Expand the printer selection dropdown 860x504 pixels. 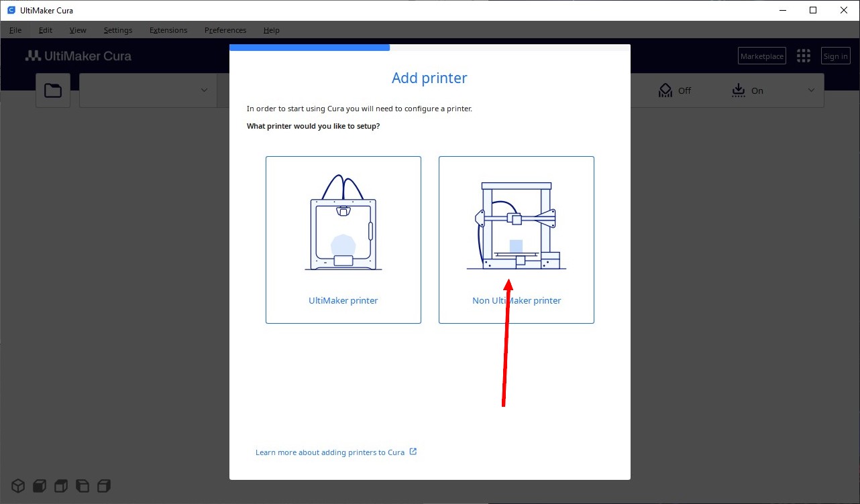pos(204,90)
